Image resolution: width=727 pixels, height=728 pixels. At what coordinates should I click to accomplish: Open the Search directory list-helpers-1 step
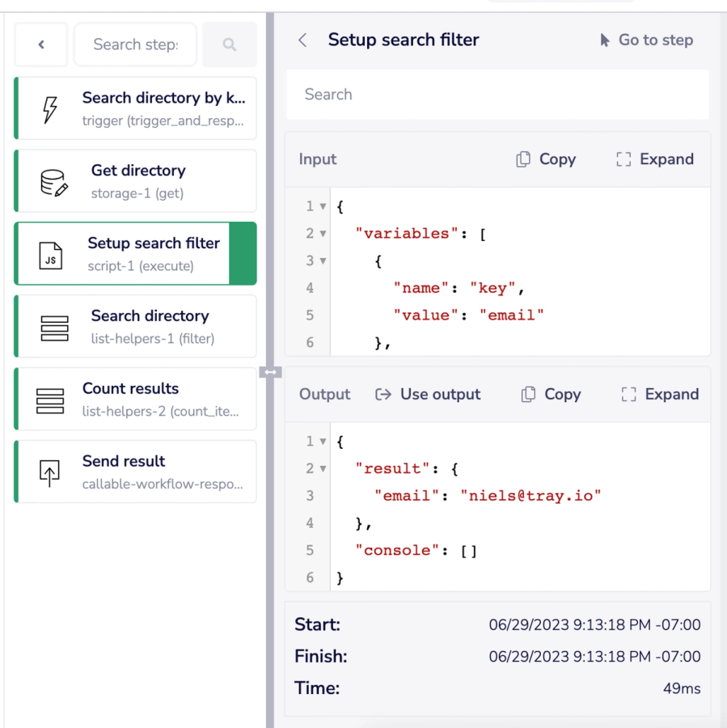coord(136,327)
